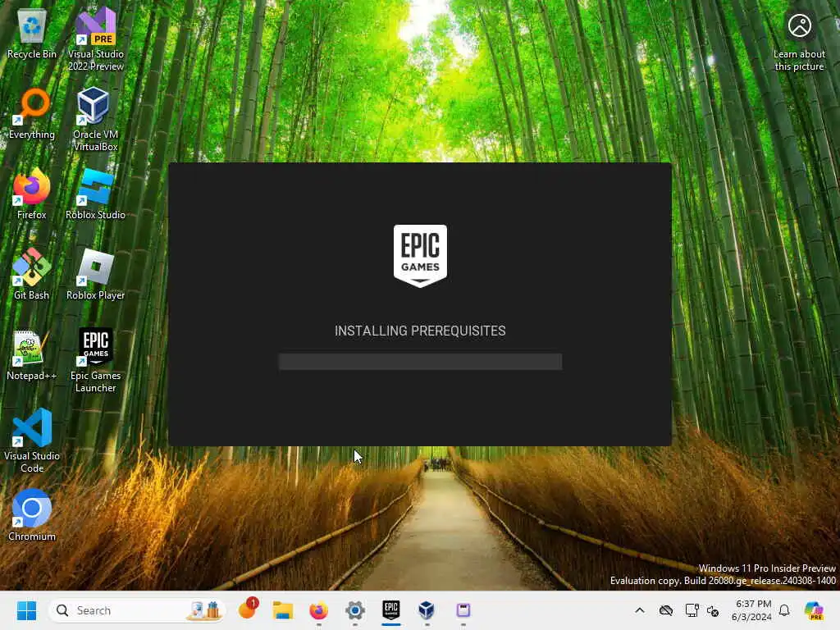Image resolution: width=840 pixels, height=630 pixels.
Task: Select the Roblox Player desktop icon
Action: point(96,275)
